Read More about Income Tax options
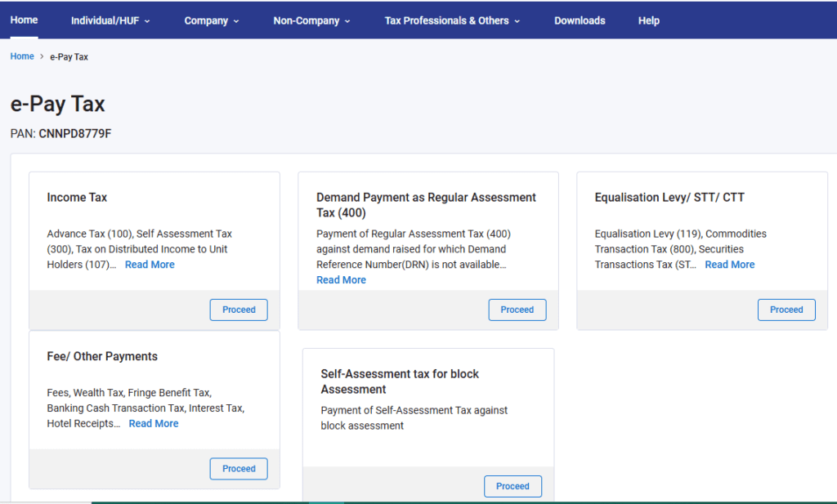837x504 pixels. (150, 265)
